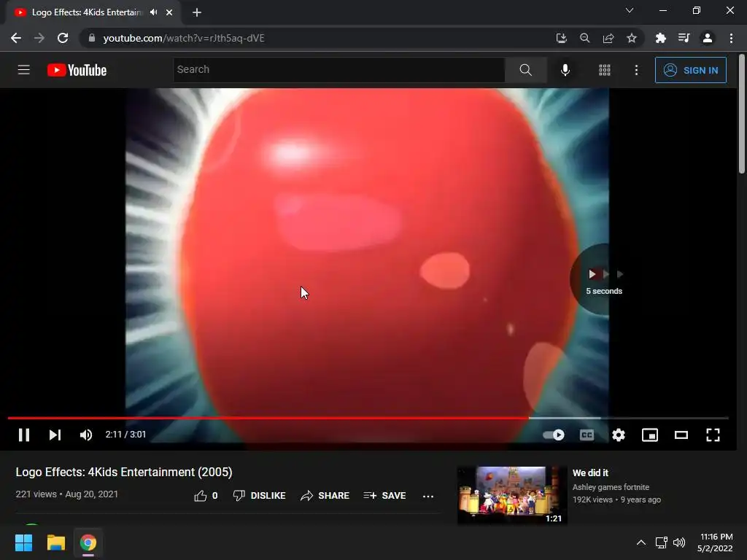The height and width of the screenshot is (560, 747).
Task: Open more actions ellipsis below the video
Action: pos(428,496)
